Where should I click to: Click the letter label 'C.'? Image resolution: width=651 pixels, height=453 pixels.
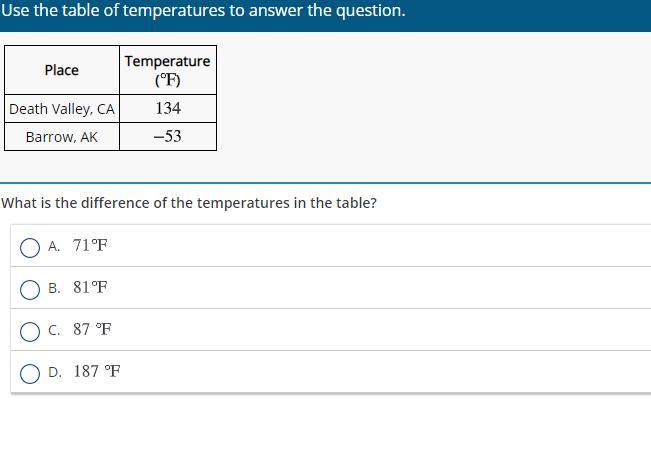54,330
